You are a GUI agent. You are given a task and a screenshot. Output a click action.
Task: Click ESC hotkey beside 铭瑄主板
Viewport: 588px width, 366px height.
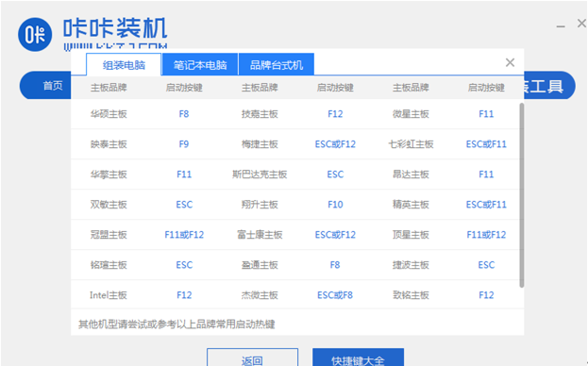coord(184,265)
